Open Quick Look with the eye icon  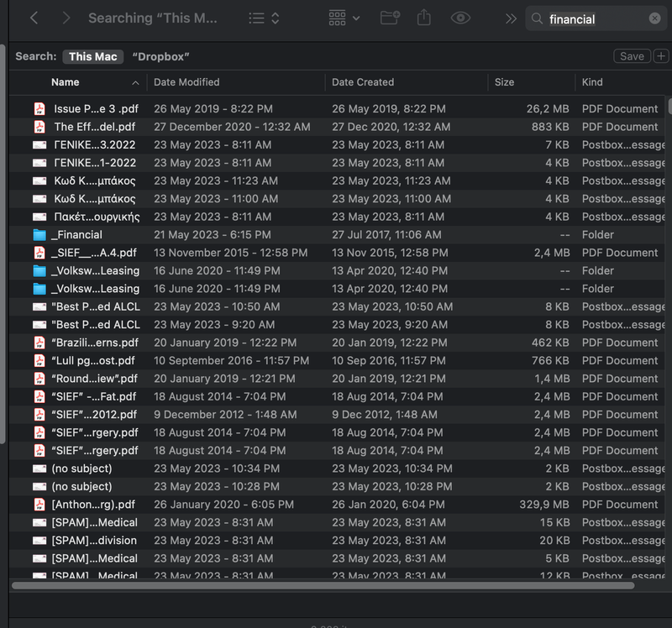pos(459,18)
